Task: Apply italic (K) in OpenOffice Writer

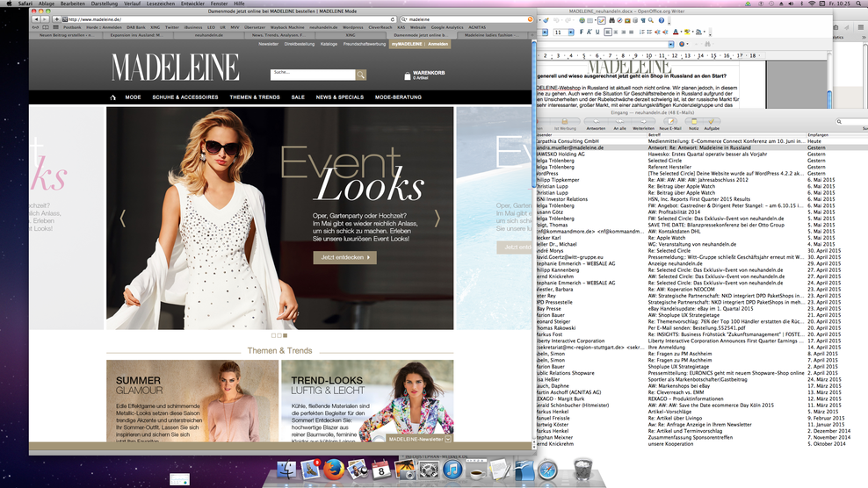Action: (589, 32)
